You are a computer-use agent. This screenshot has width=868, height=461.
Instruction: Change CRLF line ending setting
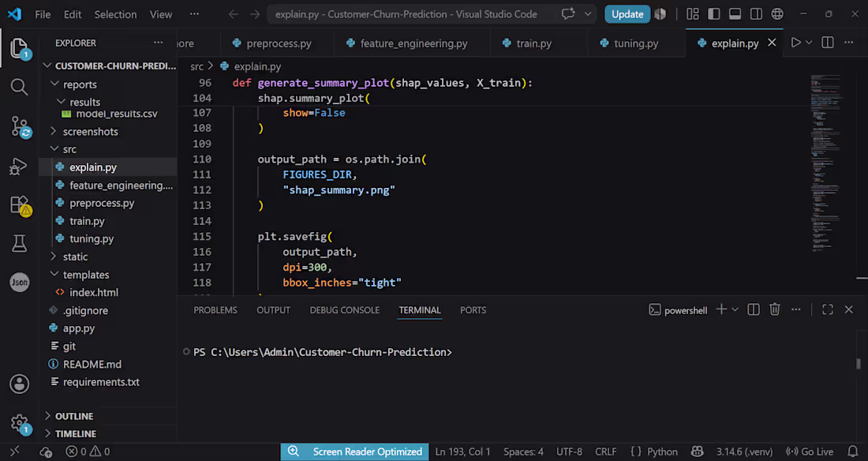click(x=605, y=452)
